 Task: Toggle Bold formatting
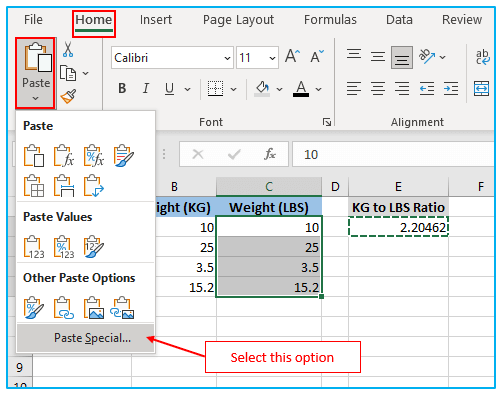[122, 88]
